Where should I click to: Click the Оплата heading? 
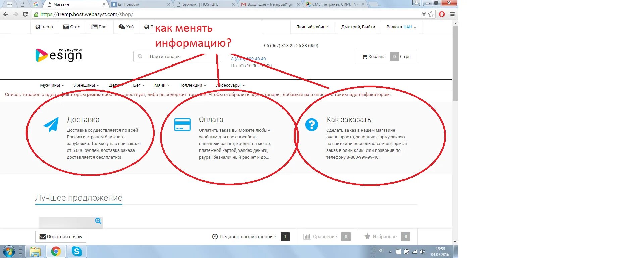point(211,120)
